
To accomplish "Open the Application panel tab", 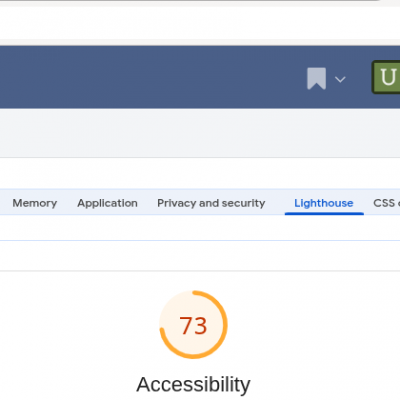I will (x=107, y=203).
